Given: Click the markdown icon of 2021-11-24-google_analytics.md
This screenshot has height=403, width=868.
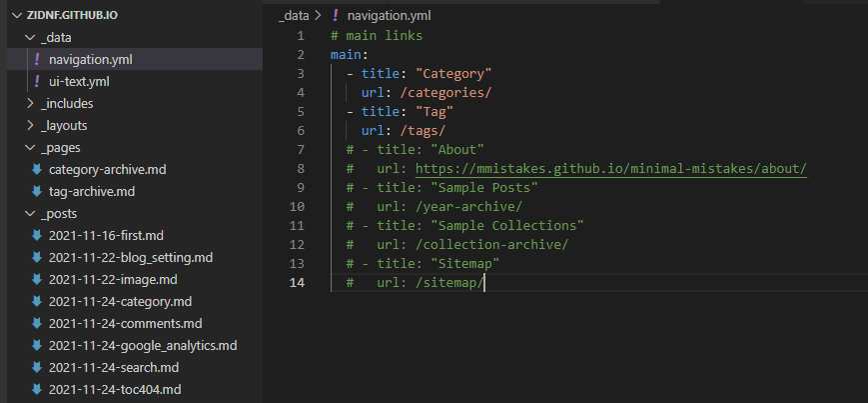Looking at the screenshot, I should point(37,346).
